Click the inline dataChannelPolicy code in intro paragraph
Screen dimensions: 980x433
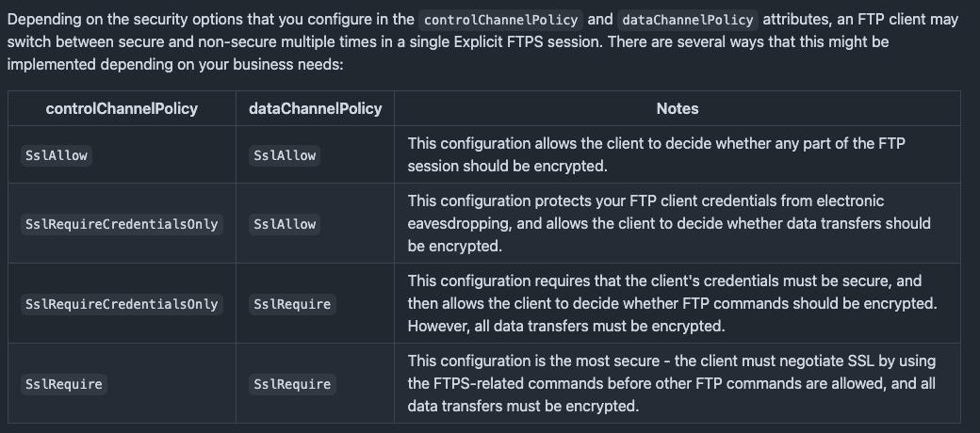687,19
